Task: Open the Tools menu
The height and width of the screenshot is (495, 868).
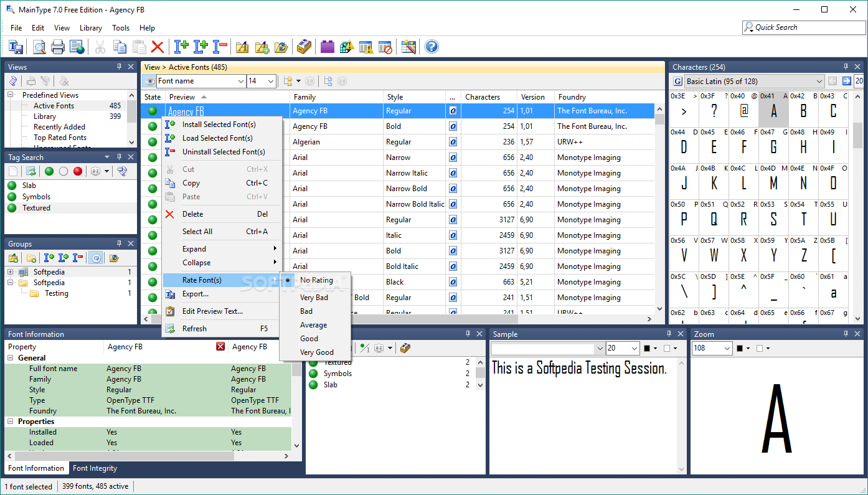Action: click(121, 28)
